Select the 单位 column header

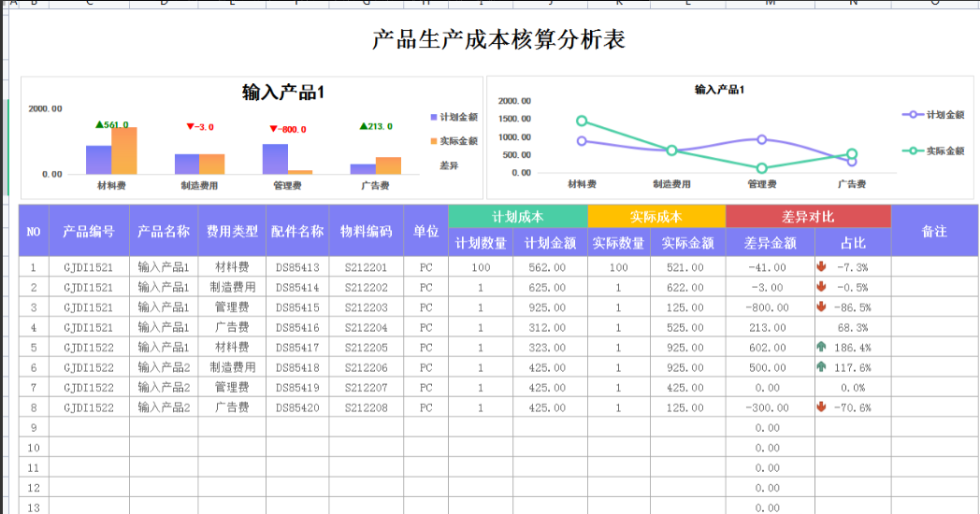point(425,231)
